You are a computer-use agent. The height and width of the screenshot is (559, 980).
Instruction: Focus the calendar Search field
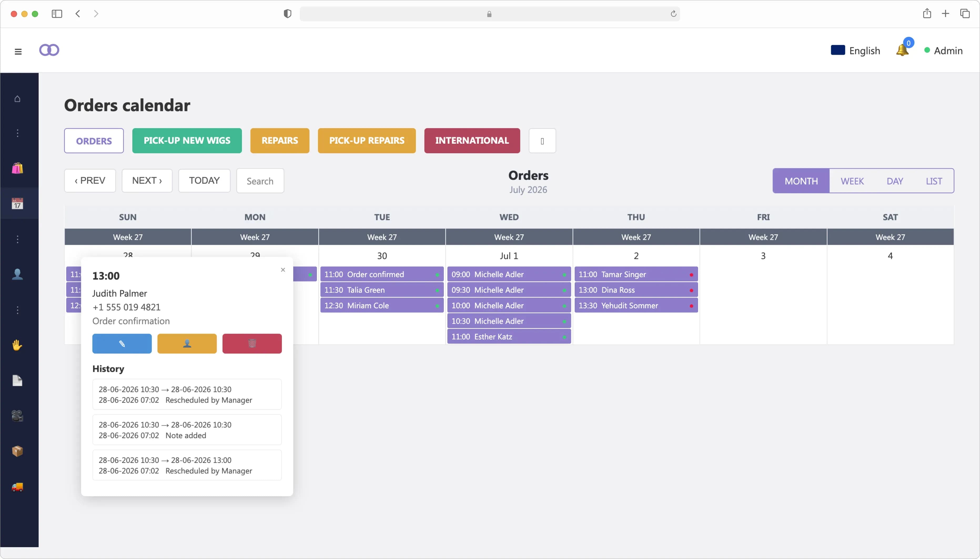click(x=260, y=181)
